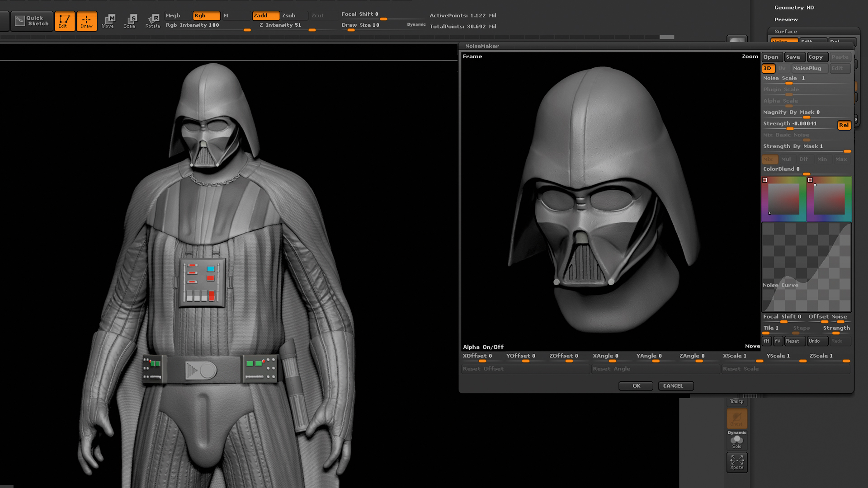Toggle Zadd sculpt mode

pyautogui.click(x=265, y=15)
